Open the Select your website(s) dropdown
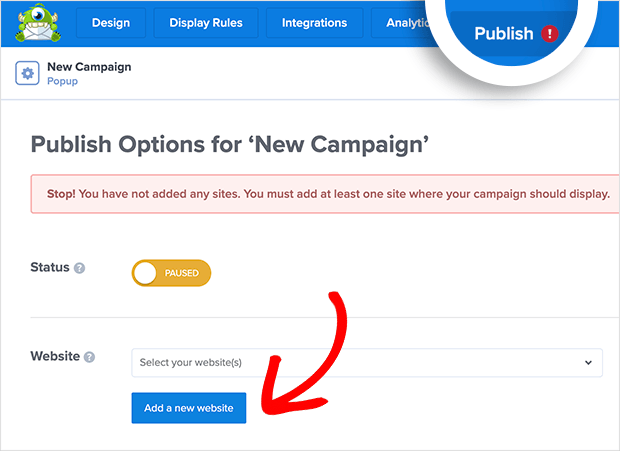620x451 pixels. (x=367, y=362)
